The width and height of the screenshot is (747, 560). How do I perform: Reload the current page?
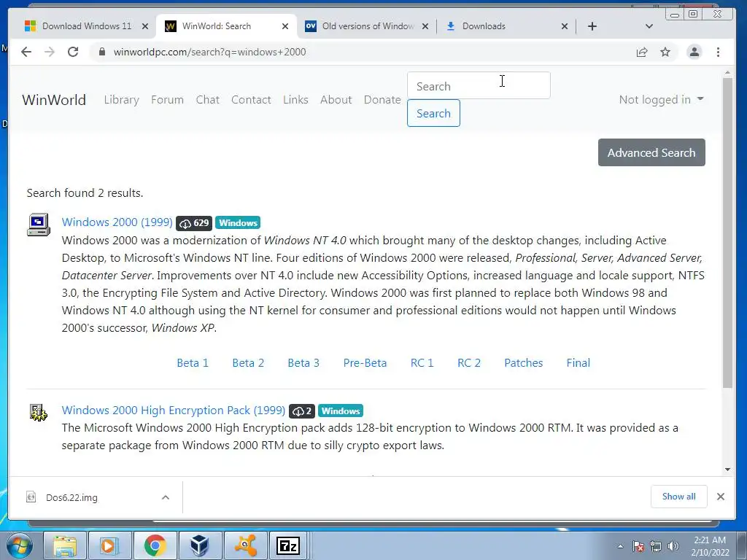[x=73, y=52]
